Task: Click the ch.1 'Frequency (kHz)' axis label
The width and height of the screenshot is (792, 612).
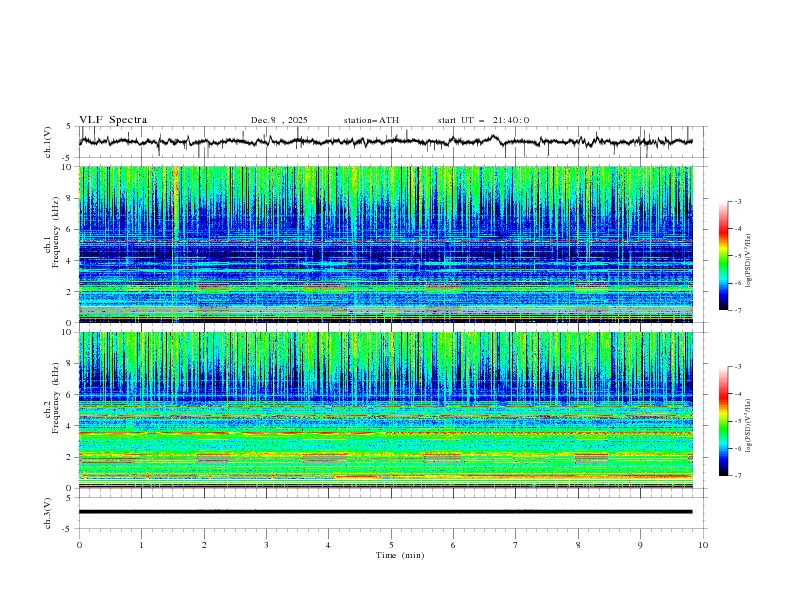Action: [56, 233]
